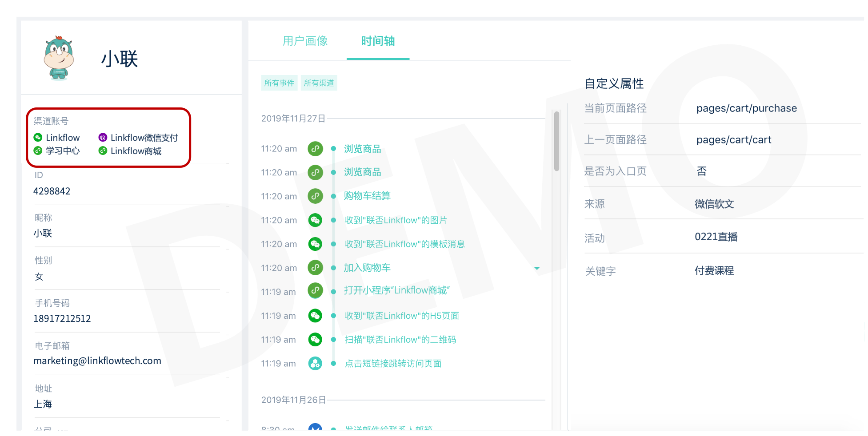Click the 上海 address value
This screenshot has height=436, width=868.
click(43, 404)
